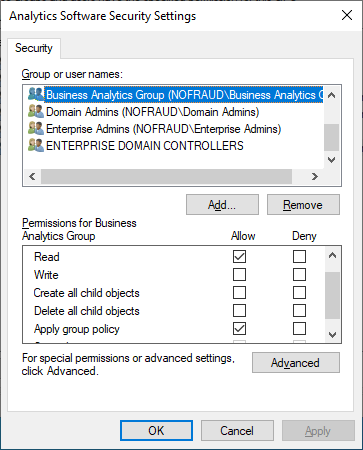Check Deny for Write permission
The height and width of the screenshot is (450, 363).
pyautogui.click(x=299, y=275)
